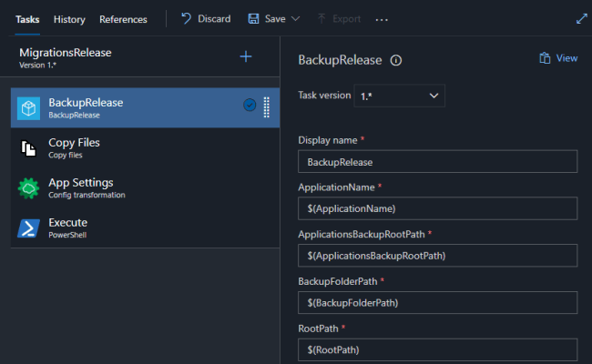This screenshot has height=364, width=592.
Task: Click the Copy Files document icon
Action: 28,147
